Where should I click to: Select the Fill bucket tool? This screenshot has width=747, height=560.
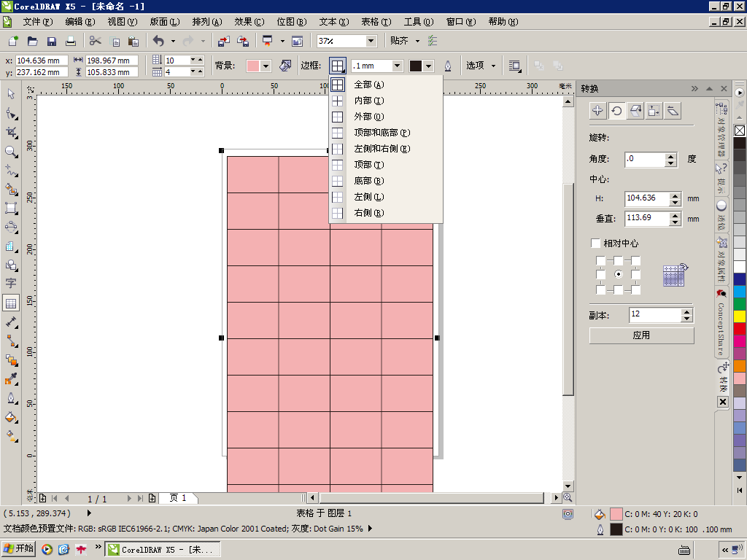[11, 417]
